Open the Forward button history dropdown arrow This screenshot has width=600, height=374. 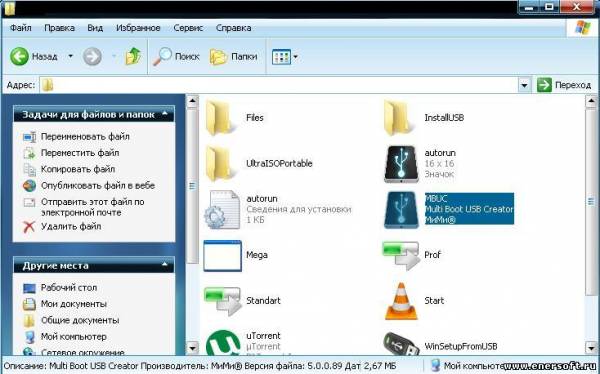114,57
